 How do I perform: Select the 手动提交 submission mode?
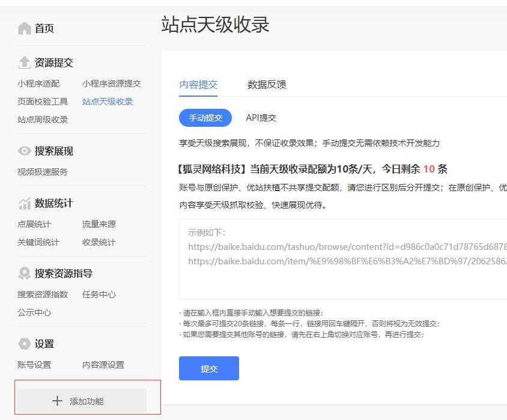coord(206,118)
